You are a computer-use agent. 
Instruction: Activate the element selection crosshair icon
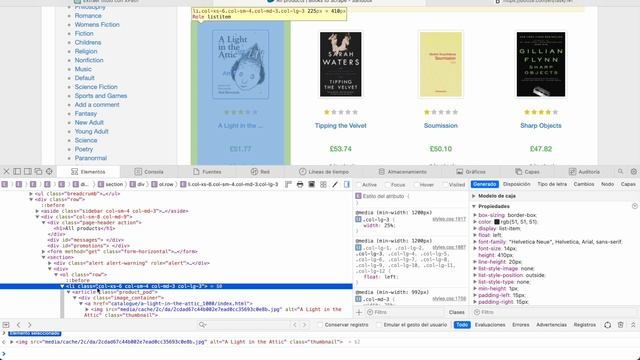49,171
